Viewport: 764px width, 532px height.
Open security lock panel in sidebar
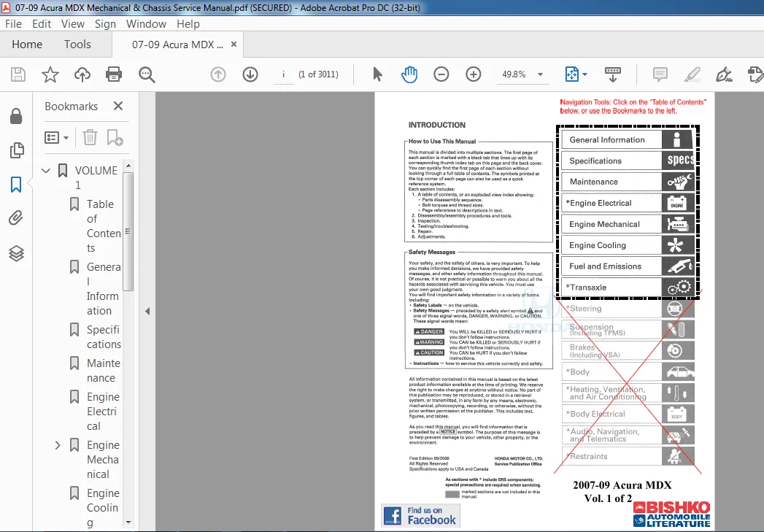click(x=16, y=116)
